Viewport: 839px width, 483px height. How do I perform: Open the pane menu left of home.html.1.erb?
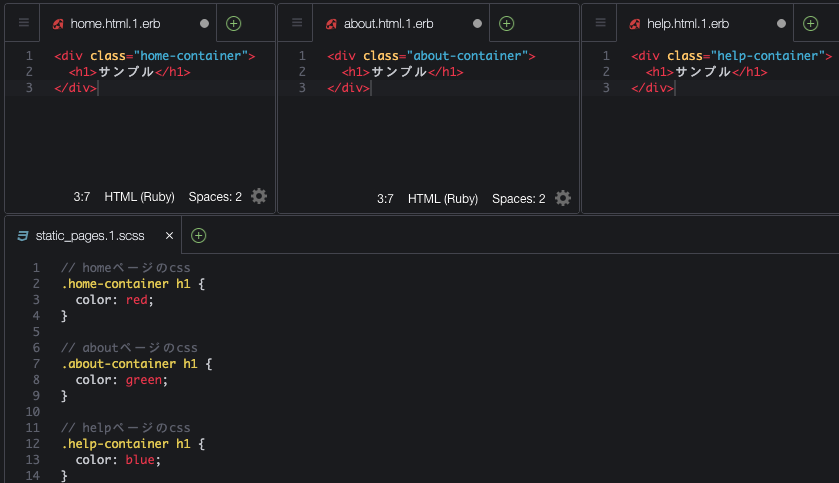coord(24,23)
